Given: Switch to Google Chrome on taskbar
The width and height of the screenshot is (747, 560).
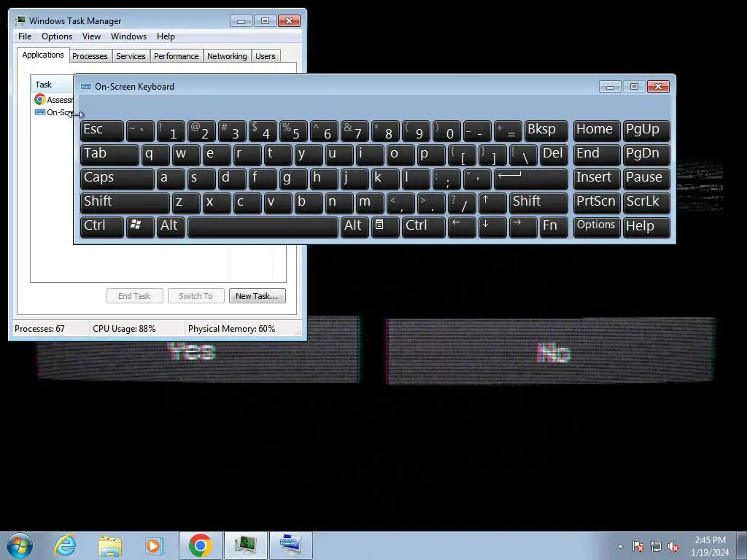Looking at the screenshot, I should coord(201,545).
